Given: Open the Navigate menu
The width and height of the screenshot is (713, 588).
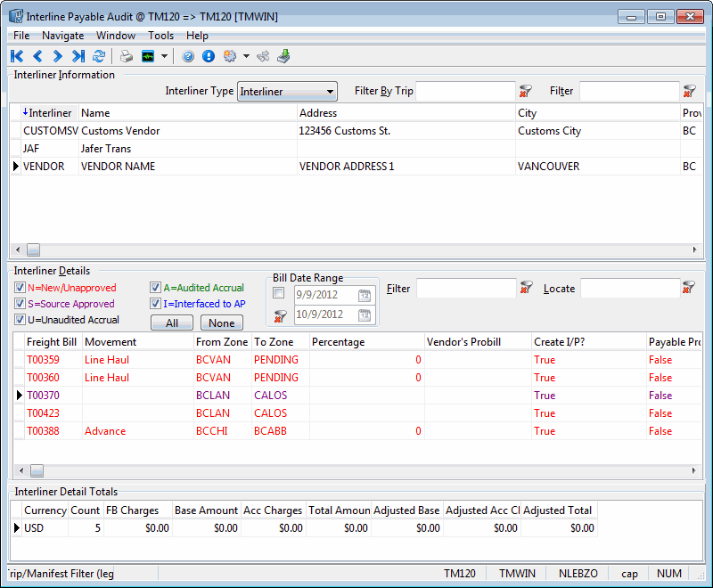Looking at the screenshot, I should [x=62, y=36].
